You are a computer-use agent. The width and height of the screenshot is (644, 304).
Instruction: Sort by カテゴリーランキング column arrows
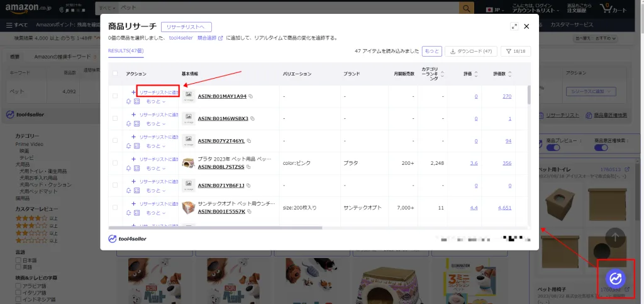[442, 74]
